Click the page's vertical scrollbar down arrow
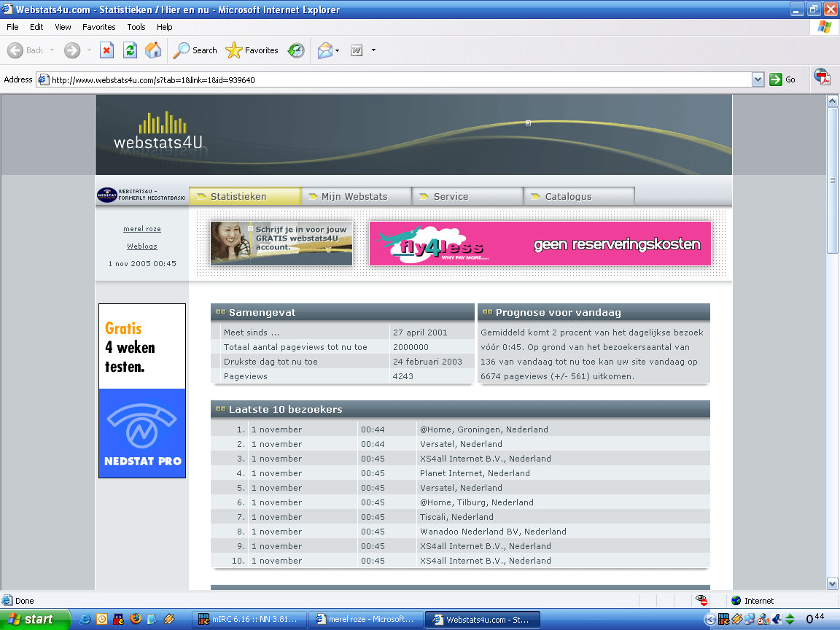Image resolution: width=840 pixels, height=630 pixels. [833, 583]
